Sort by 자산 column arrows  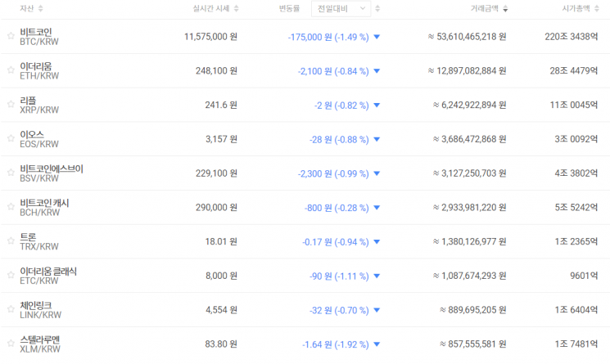(x=40, y=8)
